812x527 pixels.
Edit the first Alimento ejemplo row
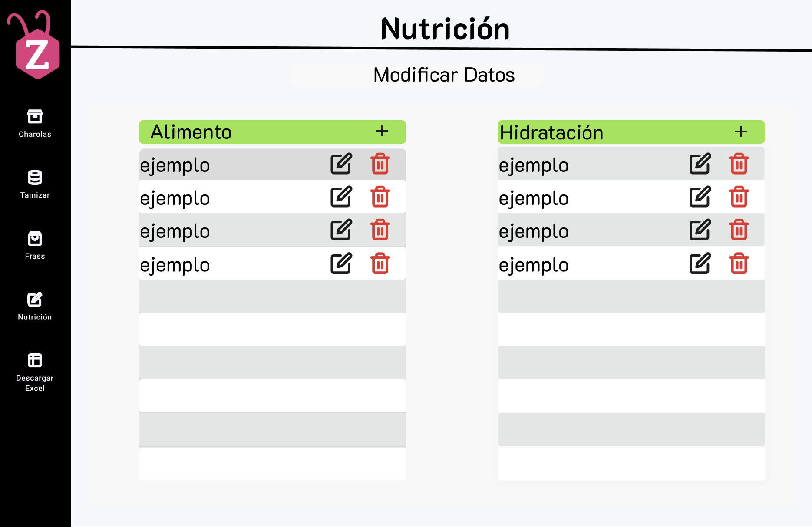341,164
